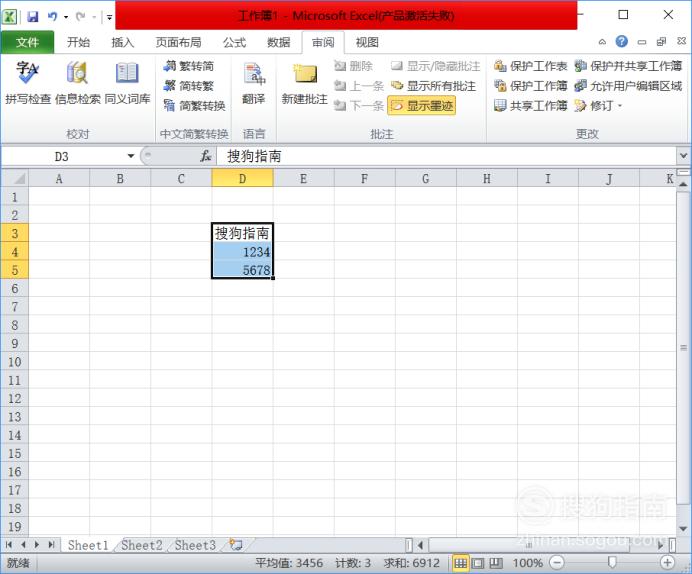Toggle 显示/隐藏批注

tap(435, 66)
